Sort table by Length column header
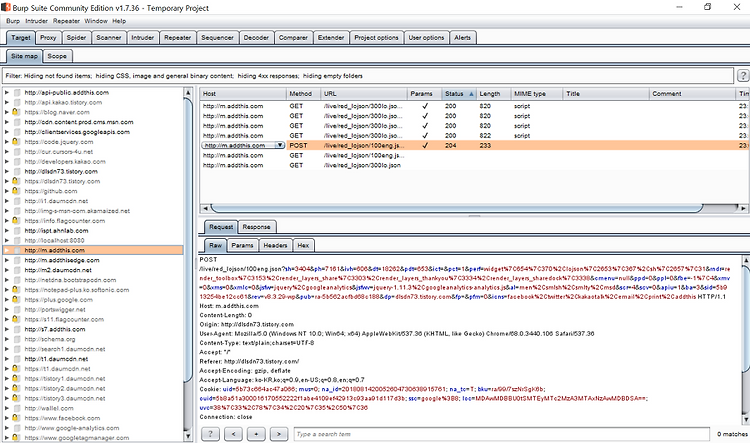This screenshot has height=443, width=750. pyautogui.click(x=493, y=94)
